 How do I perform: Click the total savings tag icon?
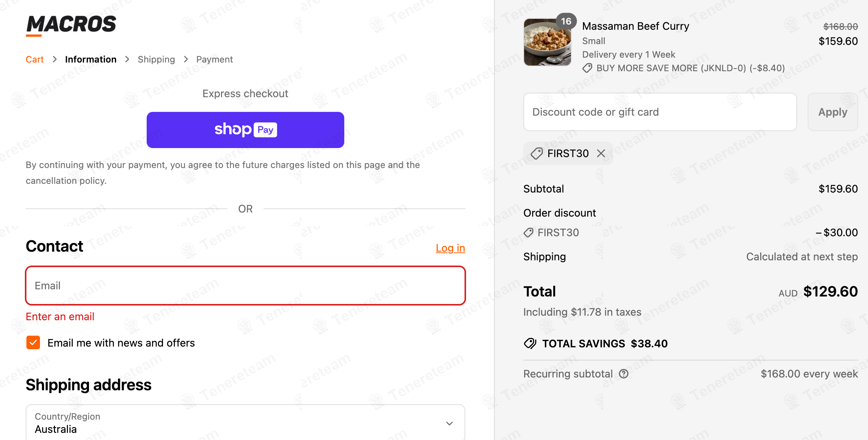(x=530, y=344)
